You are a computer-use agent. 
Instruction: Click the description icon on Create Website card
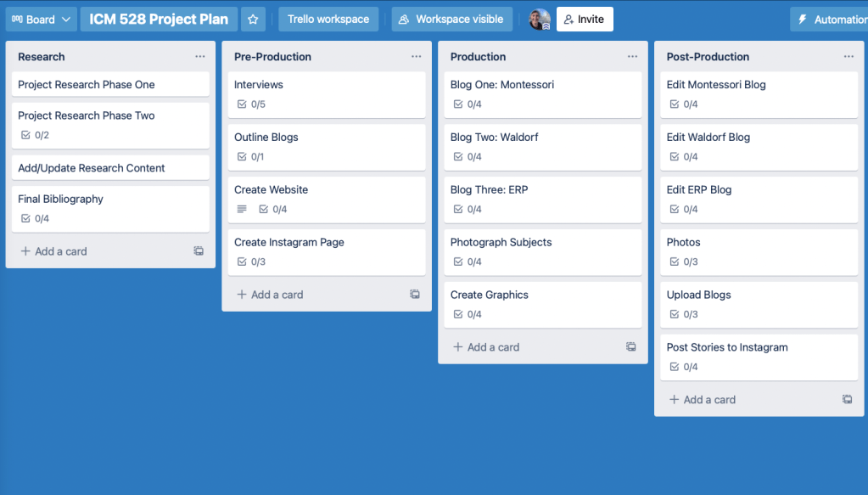(242, 209)
